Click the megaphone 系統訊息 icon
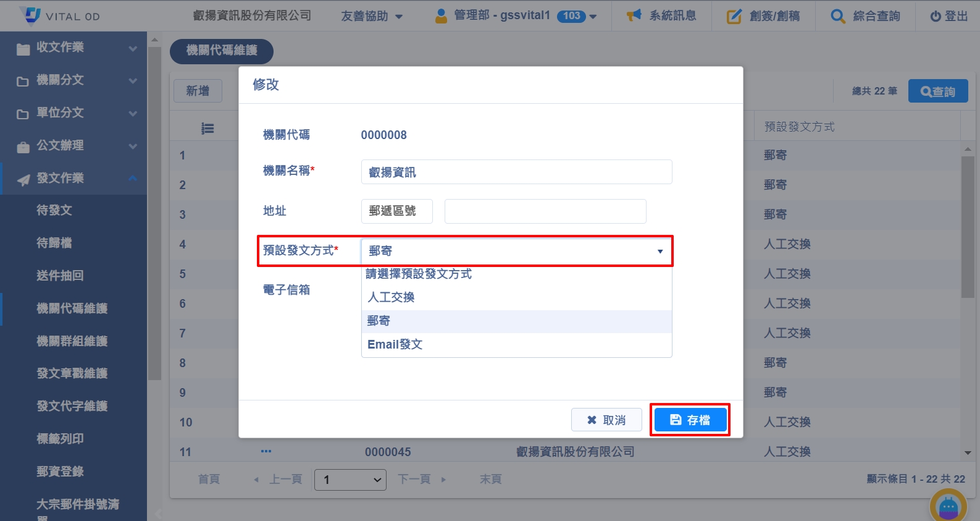Screen dimensions: 980x521 [634, 15]
